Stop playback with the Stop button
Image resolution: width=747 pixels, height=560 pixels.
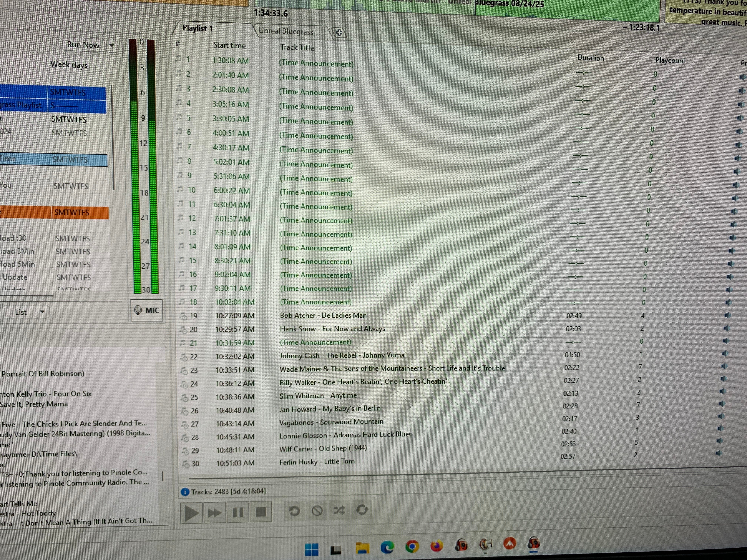point(261,512)
